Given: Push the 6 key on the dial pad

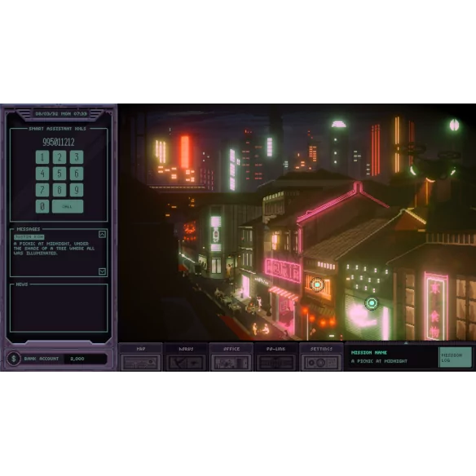Looking at the screenshot, I should (x=77, y=174).
